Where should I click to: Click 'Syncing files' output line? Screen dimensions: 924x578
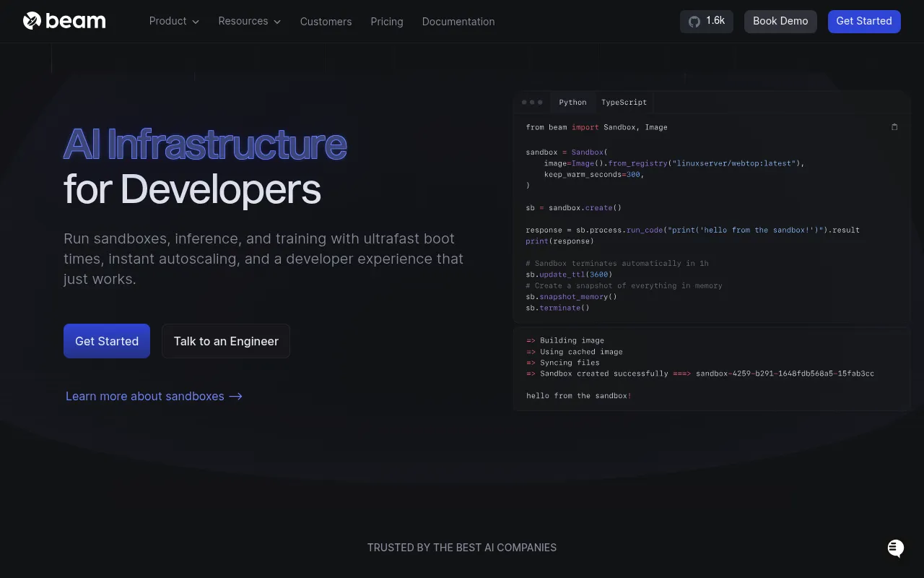tap(563, 363)
